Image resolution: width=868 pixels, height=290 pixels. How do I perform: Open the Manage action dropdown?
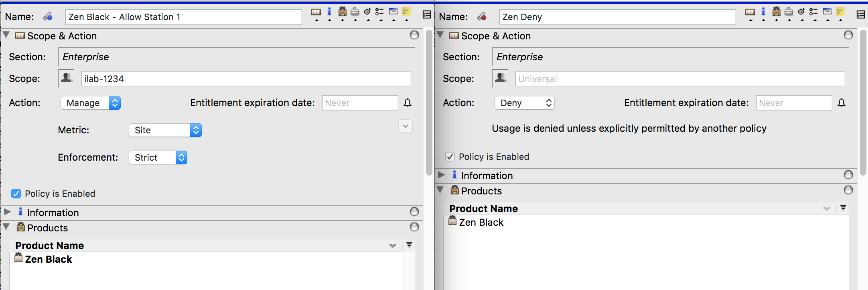[91, 103]
